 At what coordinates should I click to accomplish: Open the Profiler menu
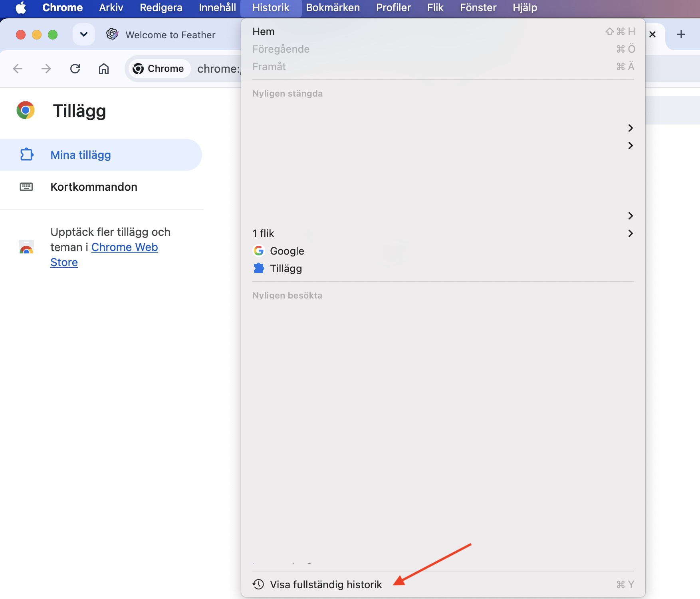393,8
